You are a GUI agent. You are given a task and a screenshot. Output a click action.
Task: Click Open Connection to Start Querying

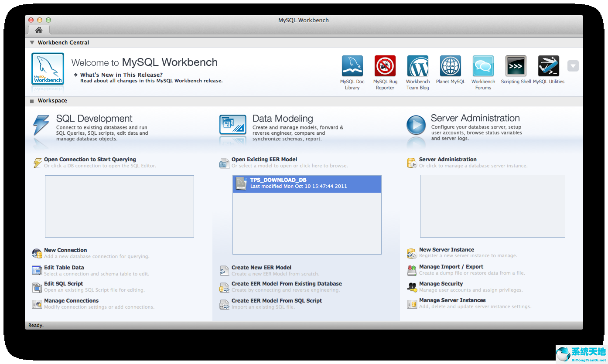90,159
